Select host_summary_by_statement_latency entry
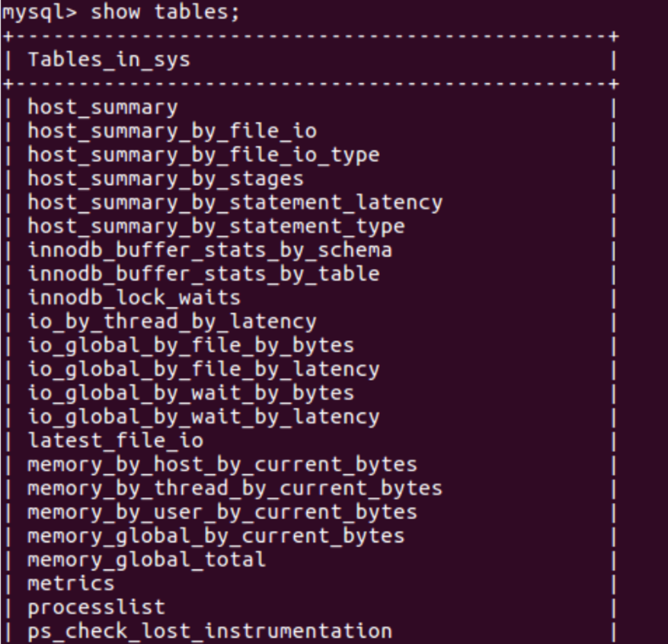Screen dimensions: 668x644 (234, 202)
